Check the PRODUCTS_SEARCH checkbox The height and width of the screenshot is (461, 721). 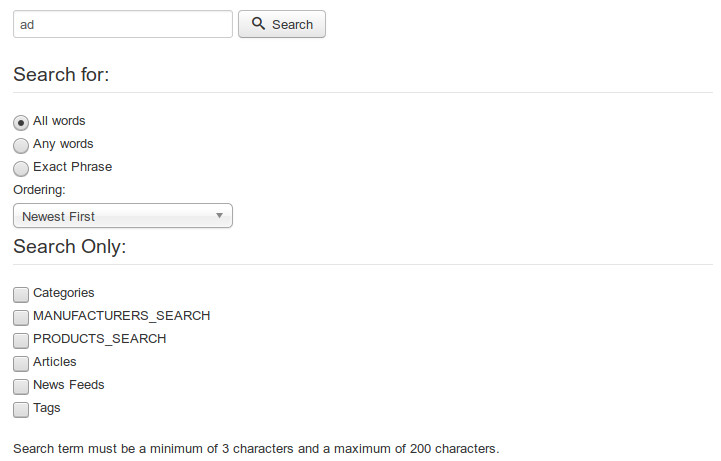coord(21,341)
